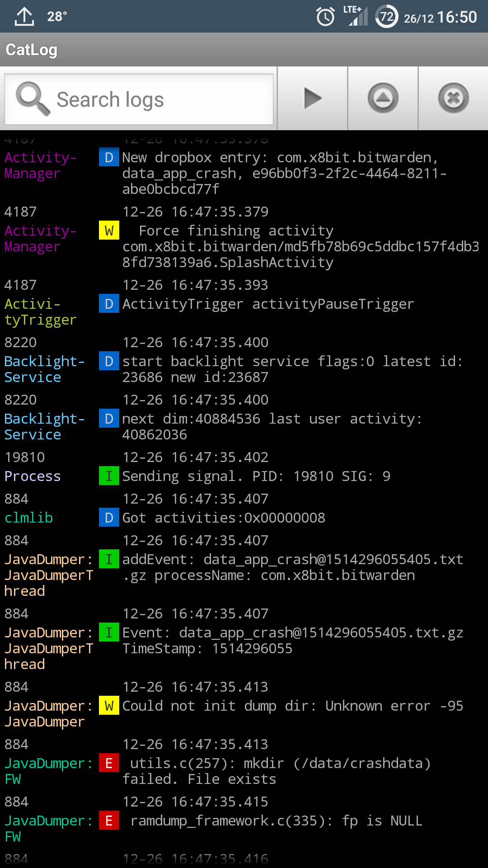Tap the alarm clock status bar icon

(x=325, y=16)
